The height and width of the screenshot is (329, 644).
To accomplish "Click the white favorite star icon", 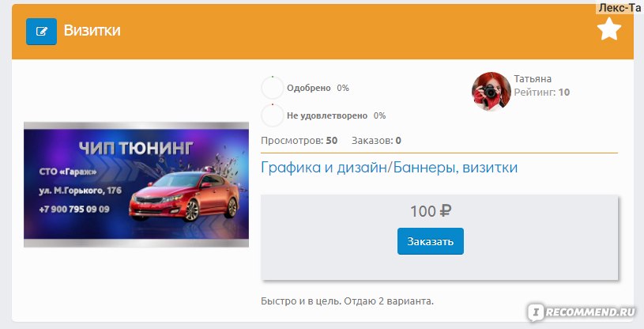I will 609,29.
